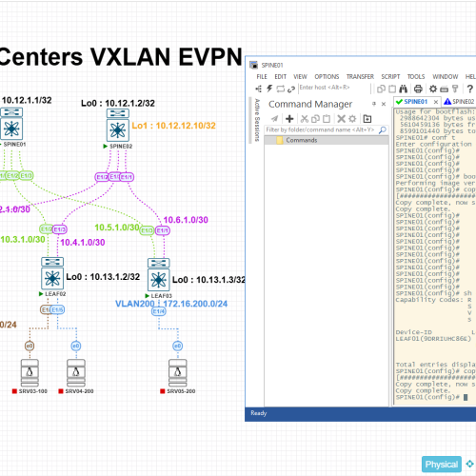Add new command with plus icon
Screen dimensions: 476x476
pos(289,119)
